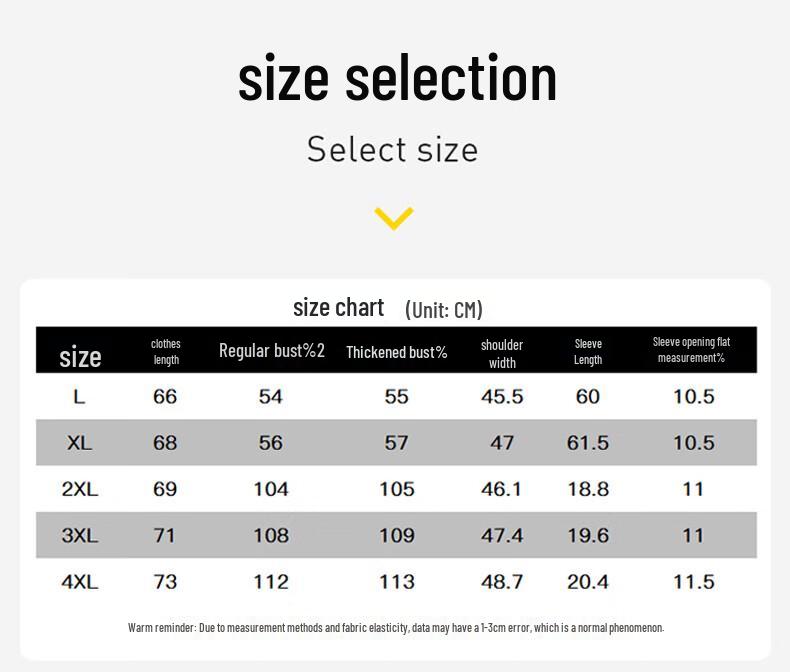The height and width of the screenshot is (672, 790).
Task: Click the yellow down chevron arrow
Action: coord(394,217)
